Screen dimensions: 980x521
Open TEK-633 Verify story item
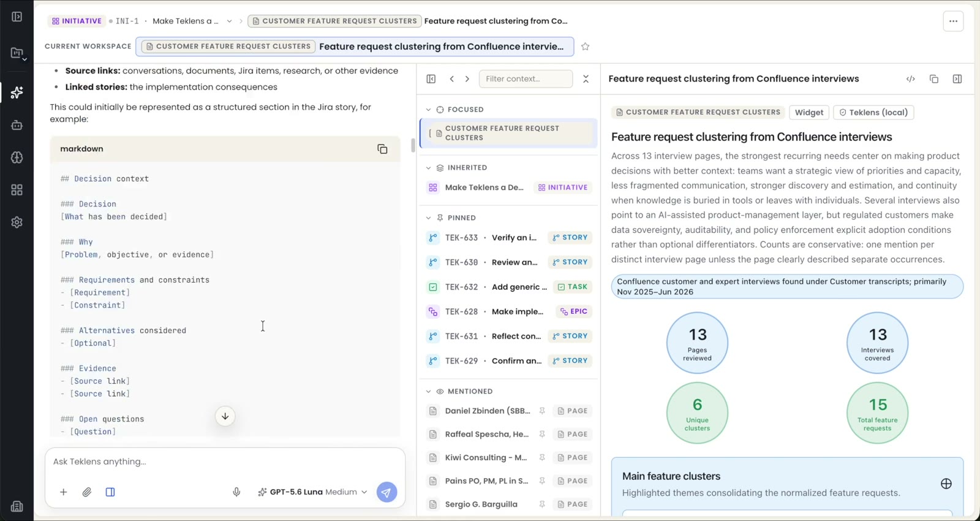point(508,238)
